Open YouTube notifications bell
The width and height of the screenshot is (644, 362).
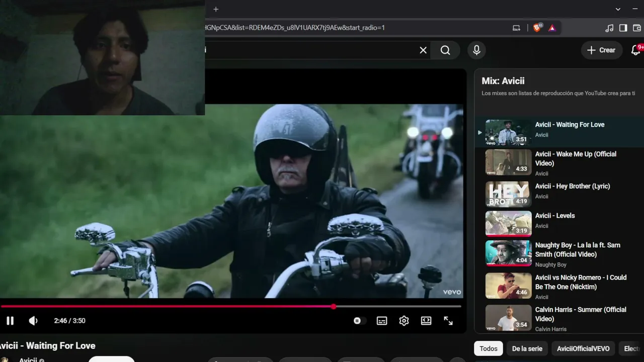(x=636, y=50)
